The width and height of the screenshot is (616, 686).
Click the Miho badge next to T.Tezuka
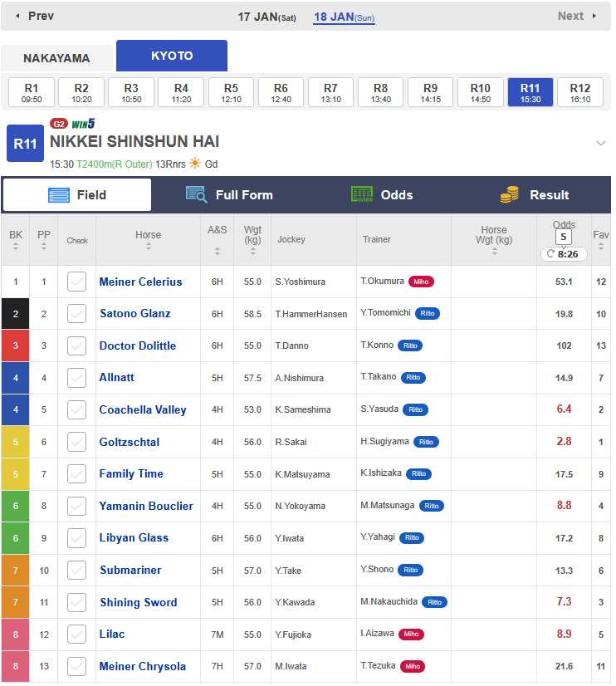[413, 666]
